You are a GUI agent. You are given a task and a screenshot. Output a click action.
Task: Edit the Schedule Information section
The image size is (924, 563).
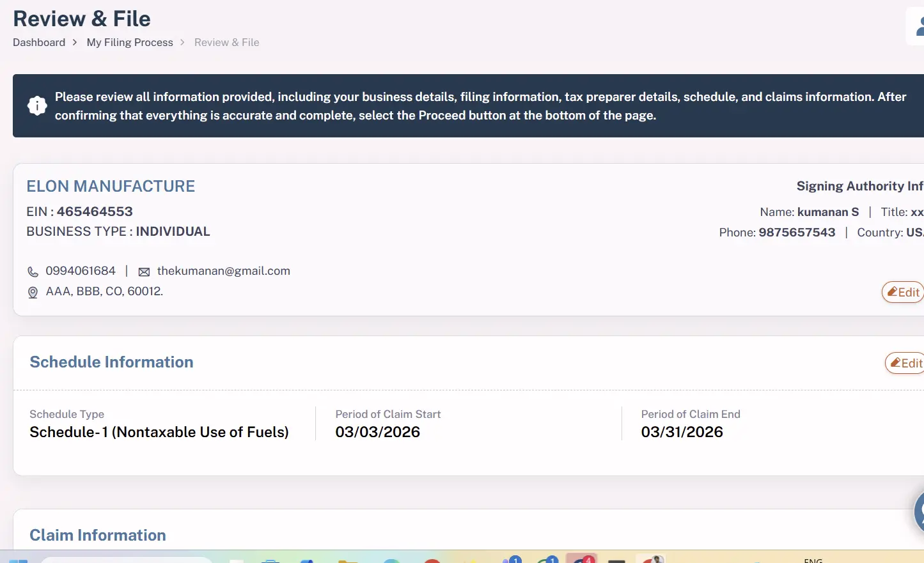[x=905, y=363]
